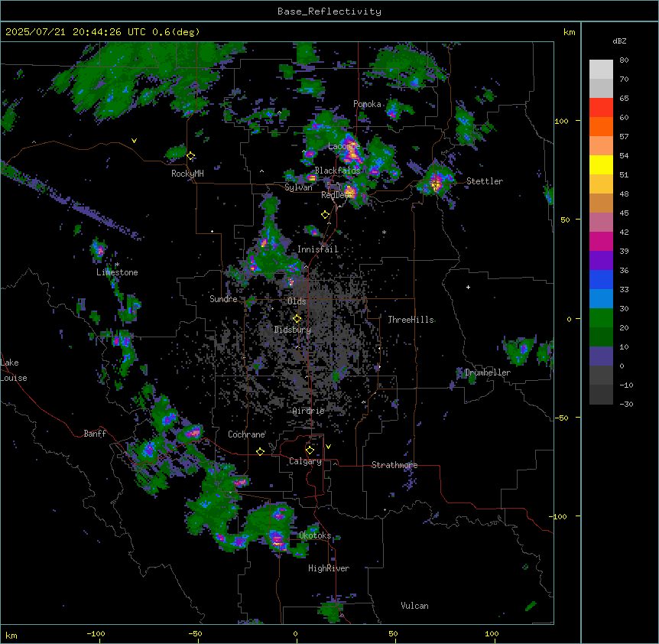Select the Banff label
This screenshot has width=659, height=644.
[95, 434]
